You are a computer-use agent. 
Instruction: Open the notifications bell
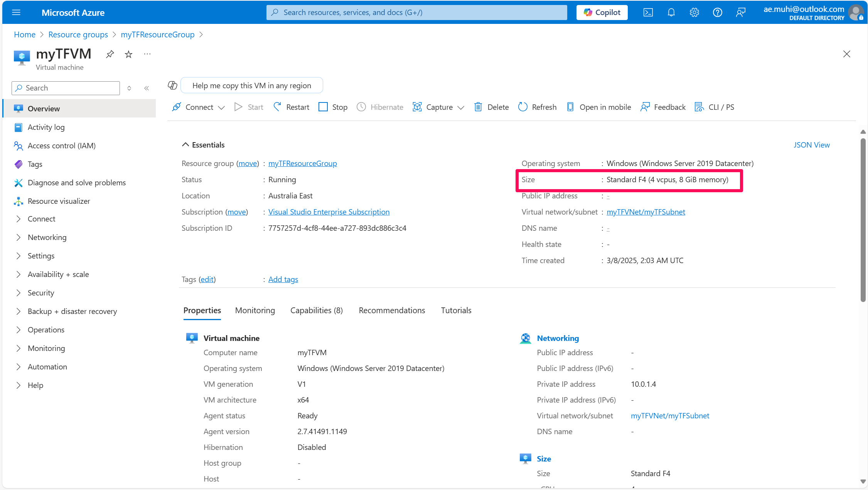(671, 12)
